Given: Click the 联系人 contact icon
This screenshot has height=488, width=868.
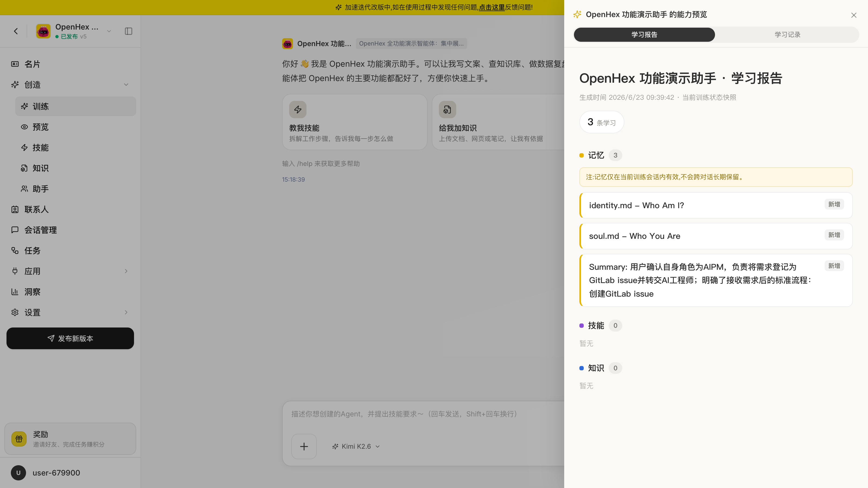Looking at the screenshot, I should 15,210.
